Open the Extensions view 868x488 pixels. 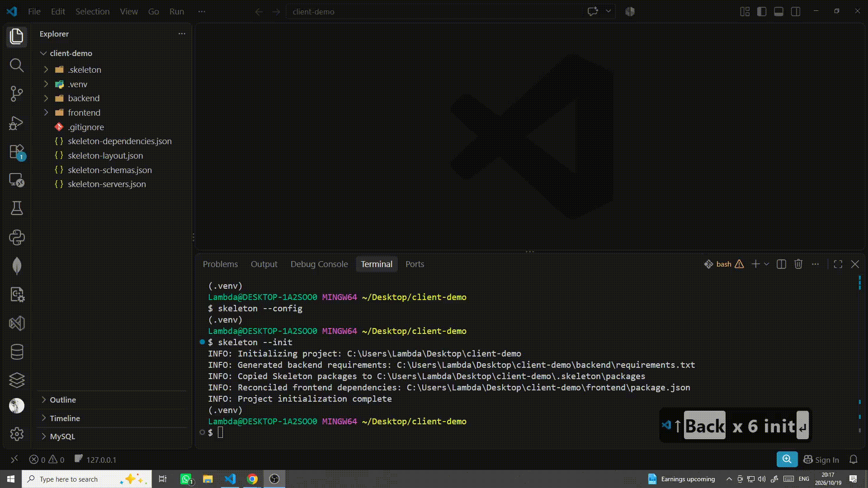[x=17, y=152]
